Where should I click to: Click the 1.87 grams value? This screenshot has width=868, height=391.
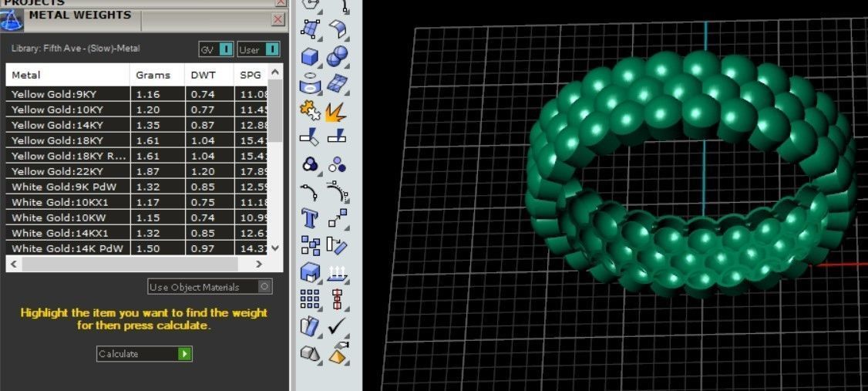[x=147, y=172]
